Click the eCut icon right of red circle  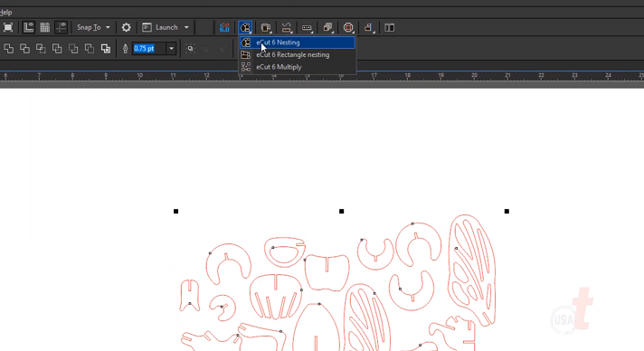[x=368, y=27]
